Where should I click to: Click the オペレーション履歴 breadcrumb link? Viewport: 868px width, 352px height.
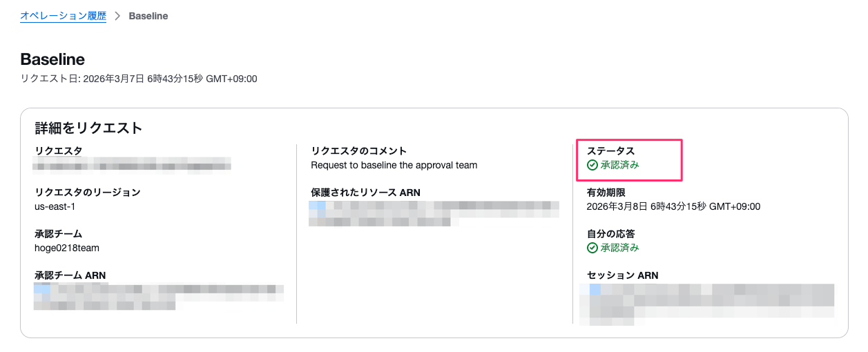[x=63, y=15]
